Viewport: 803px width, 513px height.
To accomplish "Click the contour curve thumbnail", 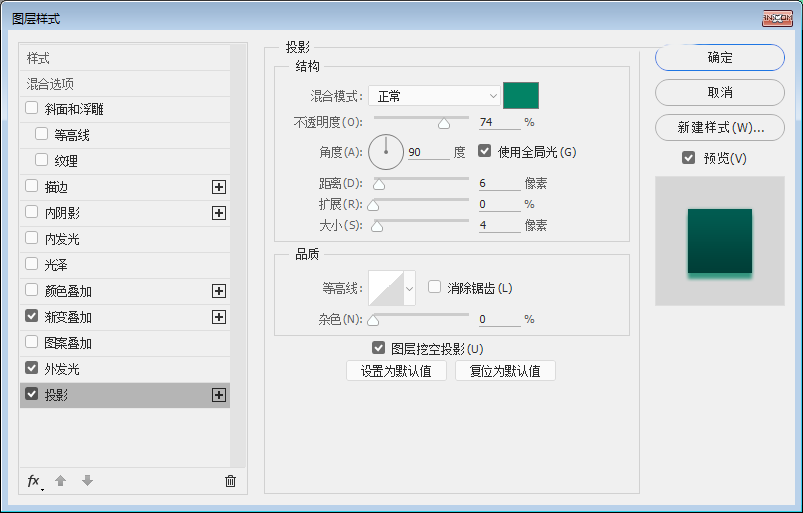I will (x=386, y=288).
